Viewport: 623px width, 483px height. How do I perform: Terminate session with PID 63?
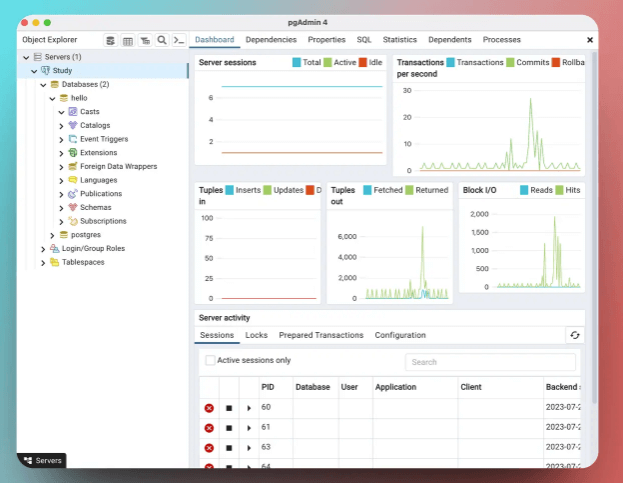tap(209, 448)
